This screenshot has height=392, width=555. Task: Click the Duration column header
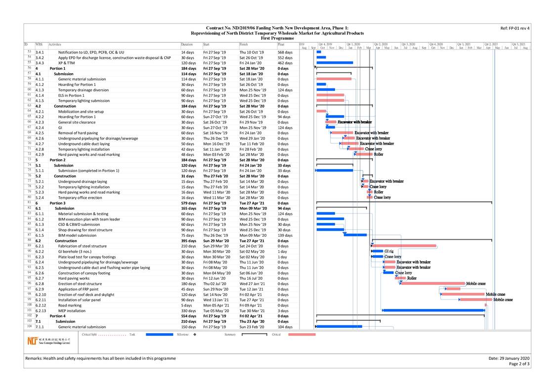point(187,44)
